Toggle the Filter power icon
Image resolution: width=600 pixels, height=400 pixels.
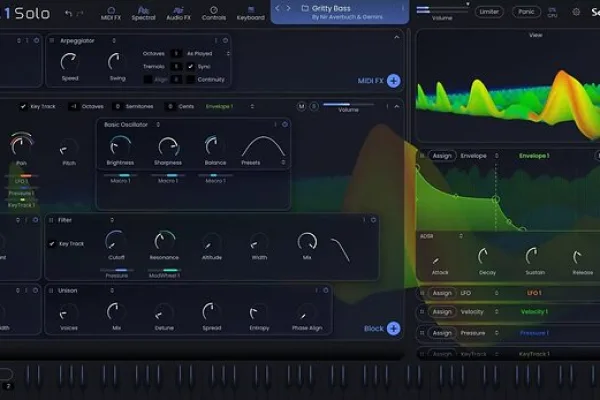tap(373, 220)
